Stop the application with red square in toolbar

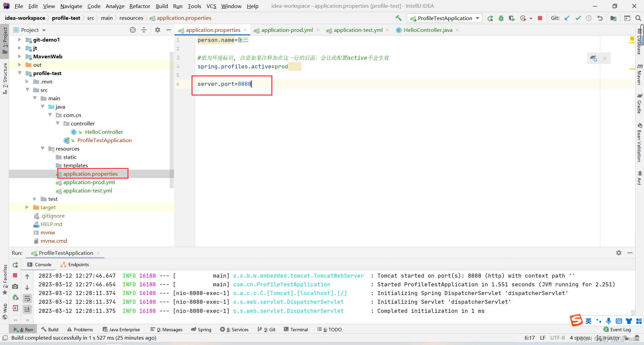(x=540, y=18)
